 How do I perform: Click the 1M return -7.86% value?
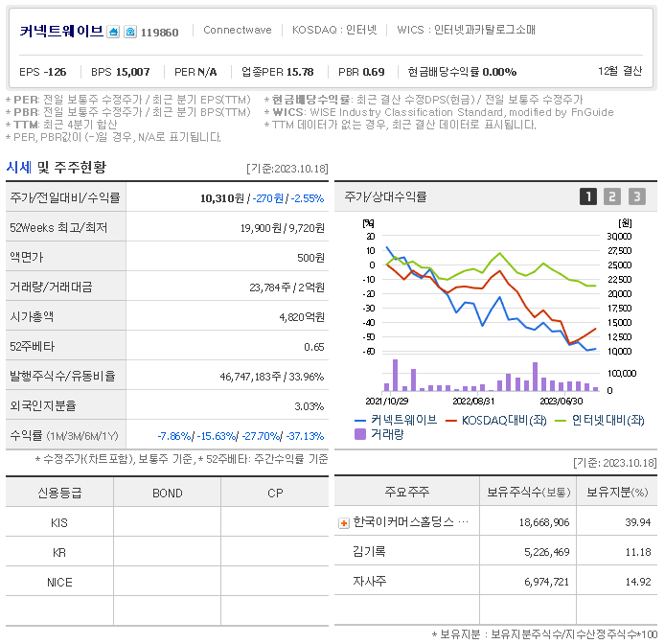[x=174, y=436]
